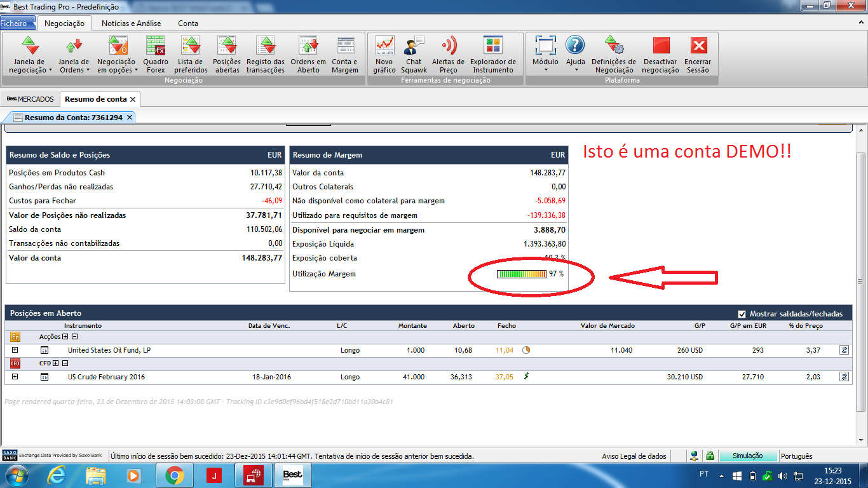This screenshot has width=868, height=488.
Task: Switch to the MERCADOS tab
Action: [x=30, y=99]
